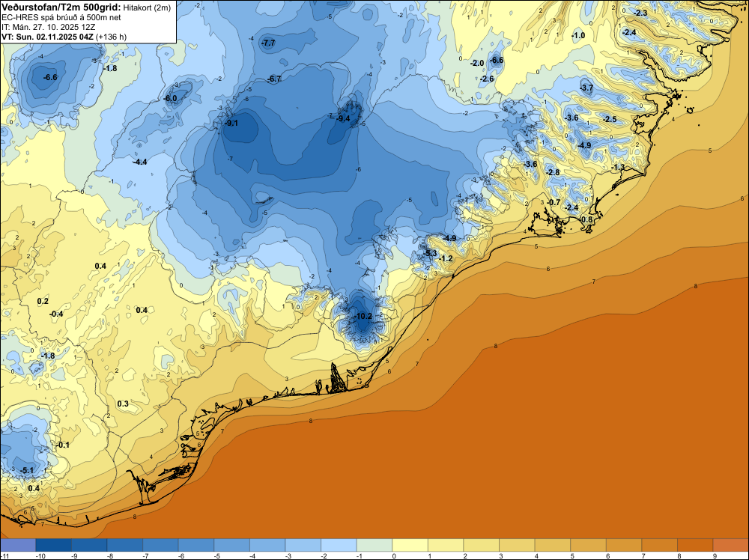Click the -6.0 temperature label
This screenshot has height=560, width=749.
pyautogui.click(x=170, y=98)
